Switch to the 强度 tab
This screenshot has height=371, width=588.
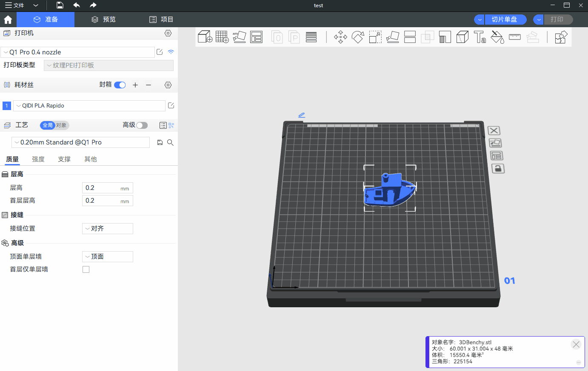[x=38, y=159]
